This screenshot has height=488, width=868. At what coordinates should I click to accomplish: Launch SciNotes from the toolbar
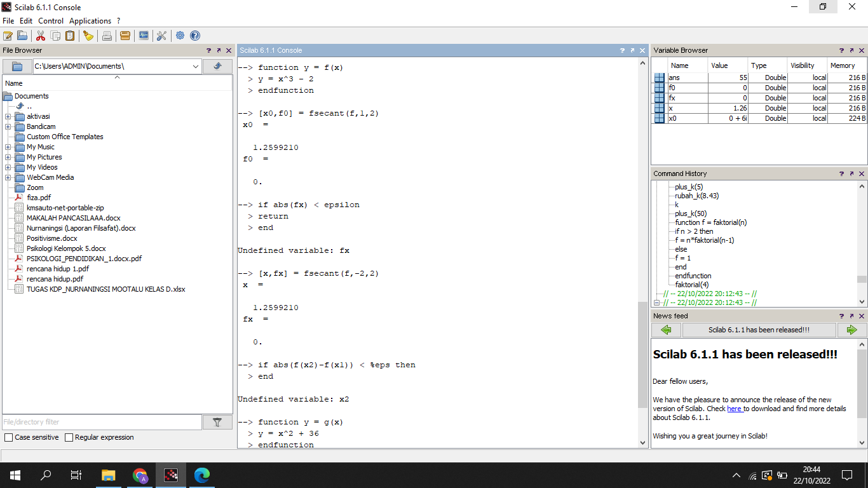[8, 36]
